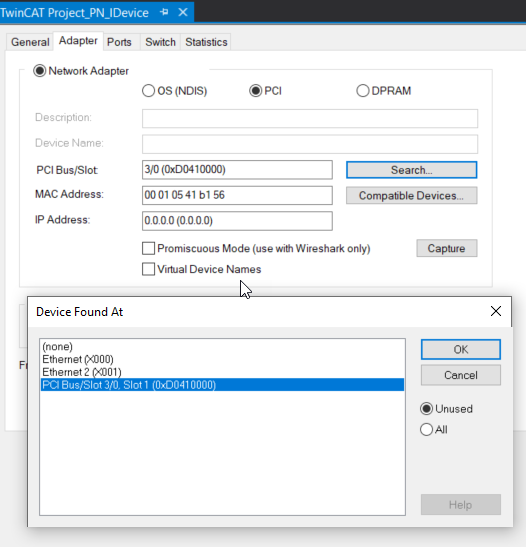This screenshot has width=526, height=547.
Task: Pin the TwinCAT Project_PN_IDevice document tab
Action: 164,12
